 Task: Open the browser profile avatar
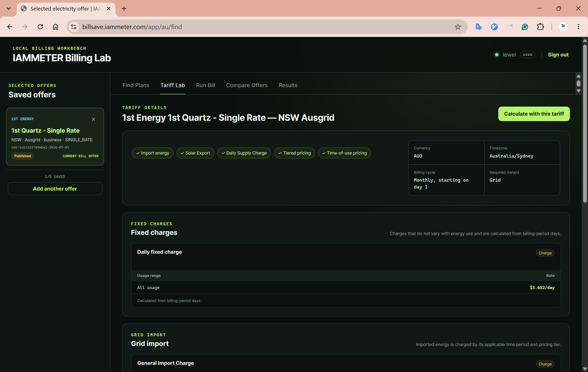pyautogui.click(x=563, y=27)
